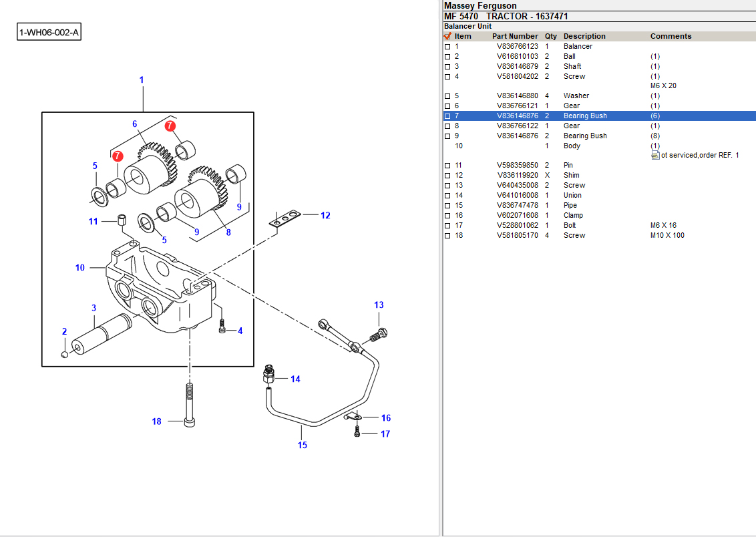Open the note icon on item 10 row
Screen dimensions: 756x537
click(655, 156)
